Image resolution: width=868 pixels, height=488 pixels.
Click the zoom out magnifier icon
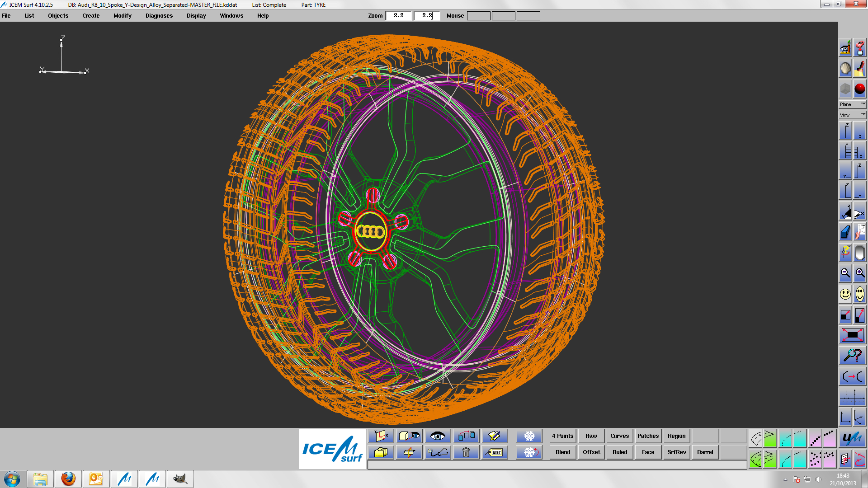(x=845, y=273)
